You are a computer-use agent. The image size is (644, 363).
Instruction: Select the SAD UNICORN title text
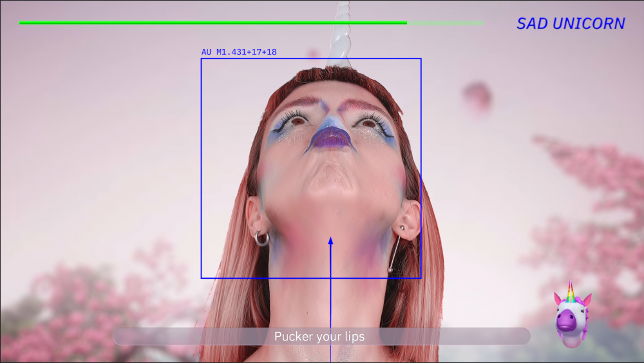pyautogui.click(x=570, y=24)
